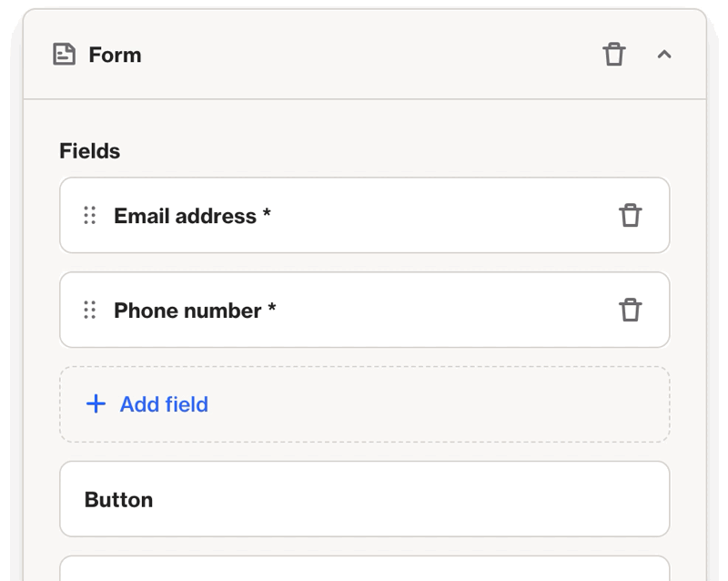The image size is (728, 581).
Task: Click the asterisk after Email address
Action: click(267, 213)
